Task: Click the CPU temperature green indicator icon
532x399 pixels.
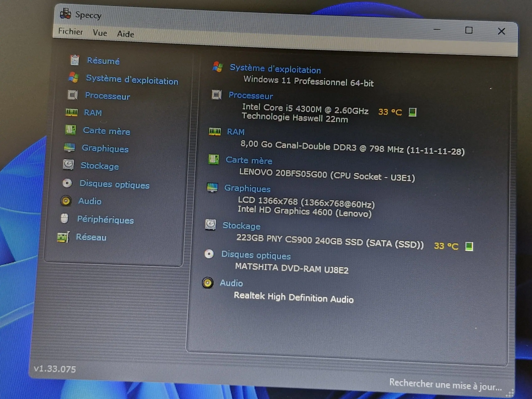Action: (x=412, y=112)
